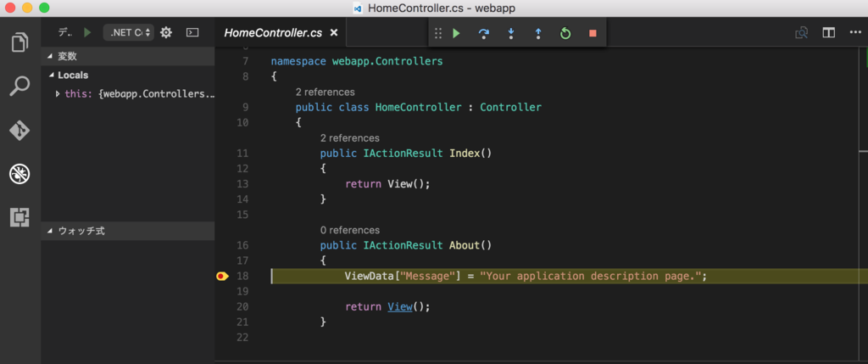
Task: Restart the debug session
Action: tap(565, 34)
